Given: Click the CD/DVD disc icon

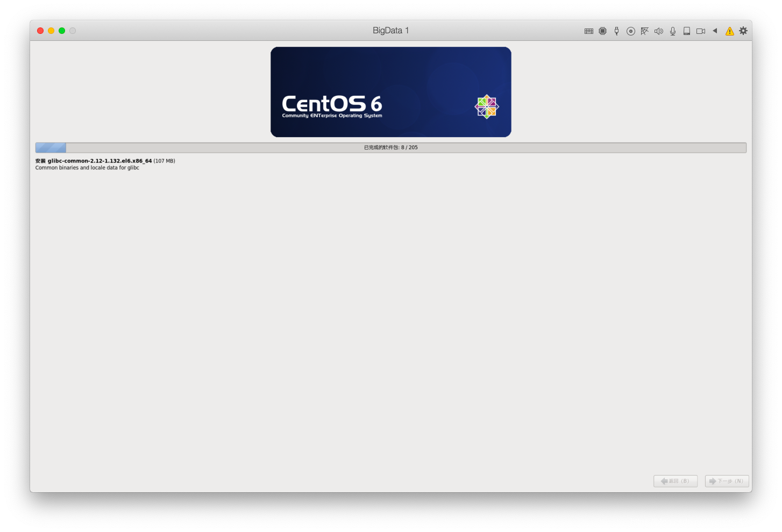Looking at the screenshot, I should pyautogui.click(x=631, y=31).
